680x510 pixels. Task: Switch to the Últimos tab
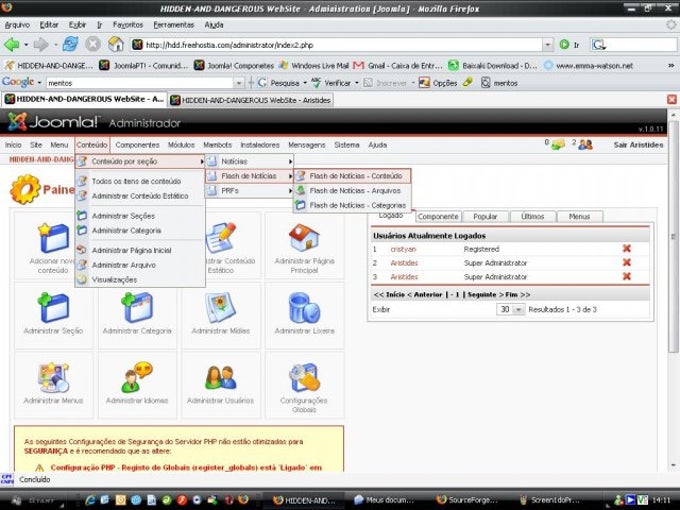[x=532, y=216]
